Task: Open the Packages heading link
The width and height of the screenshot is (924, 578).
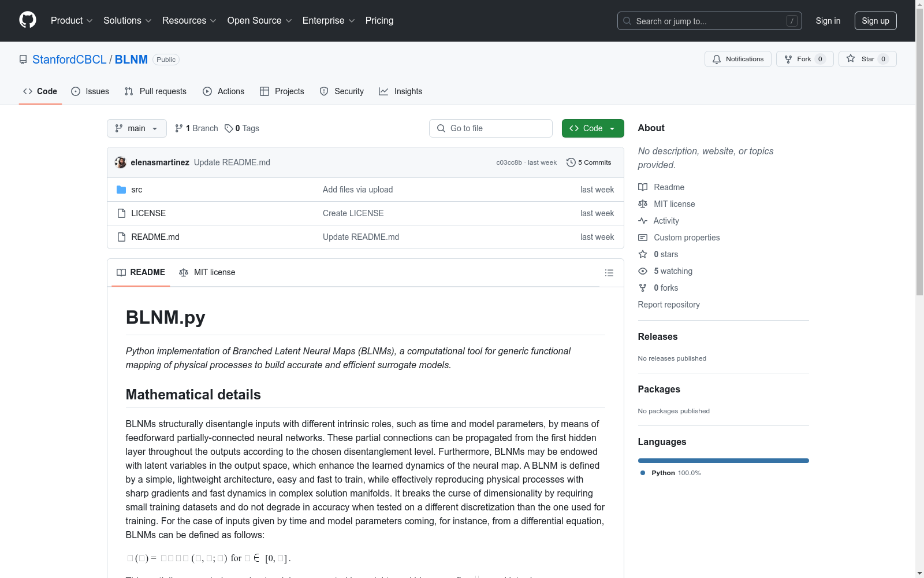Action: (659, 389)
